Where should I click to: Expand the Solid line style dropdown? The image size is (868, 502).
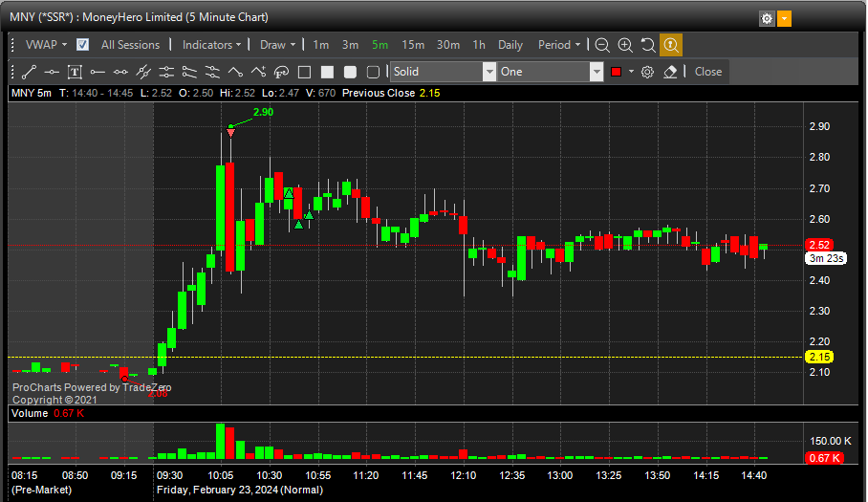click(x=488, y=72)
